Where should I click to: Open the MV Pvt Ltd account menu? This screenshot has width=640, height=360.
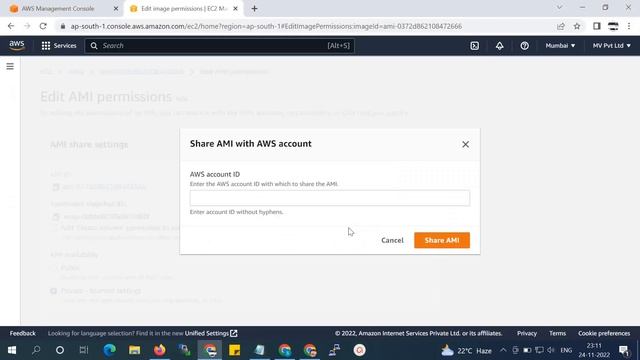pos(611,46)
